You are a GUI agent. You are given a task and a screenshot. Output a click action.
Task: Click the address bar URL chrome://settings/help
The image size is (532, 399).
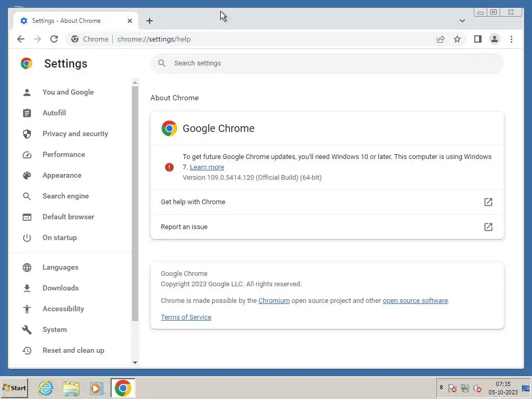tap(154, 39)
